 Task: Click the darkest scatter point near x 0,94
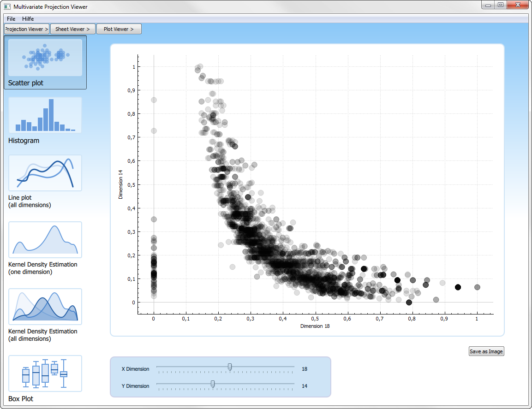458,287
